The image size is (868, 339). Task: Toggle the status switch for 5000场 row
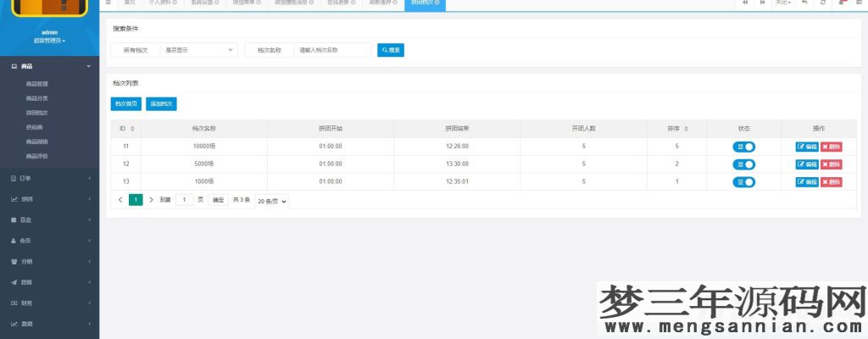tap(743, 164)
